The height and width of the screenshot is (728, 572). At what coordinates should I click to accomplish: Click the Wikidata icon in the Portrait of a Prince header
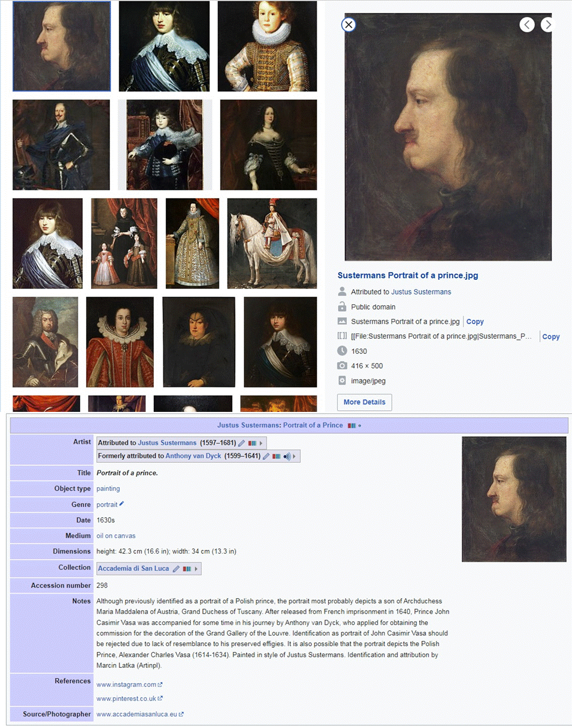[352, 425]
